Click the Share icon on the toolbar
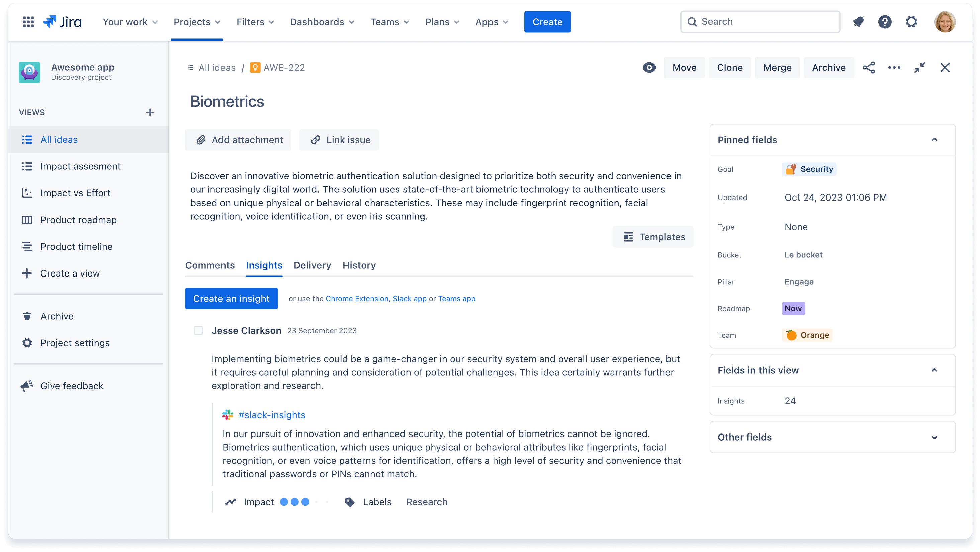 click(x=870, y=67)
